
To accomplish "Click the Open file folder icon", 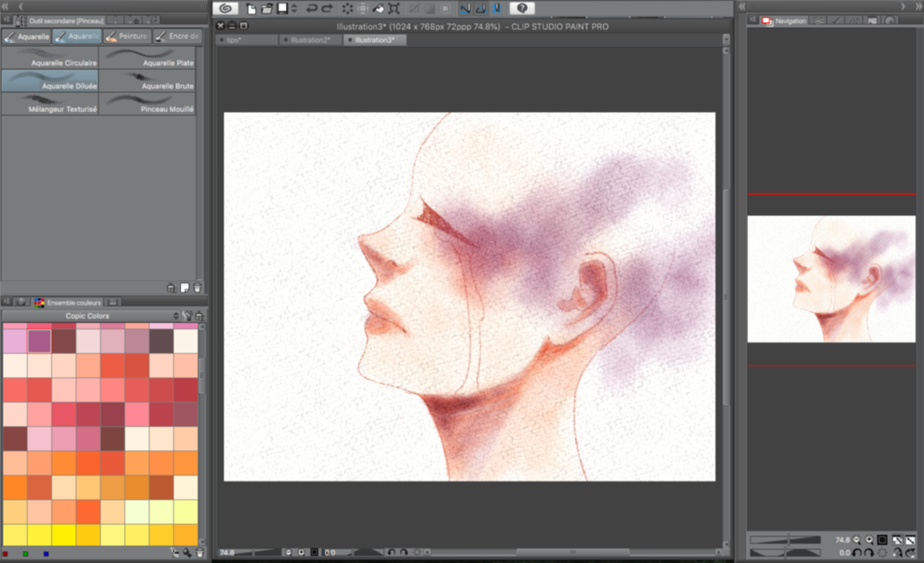I will coord(267,8).
